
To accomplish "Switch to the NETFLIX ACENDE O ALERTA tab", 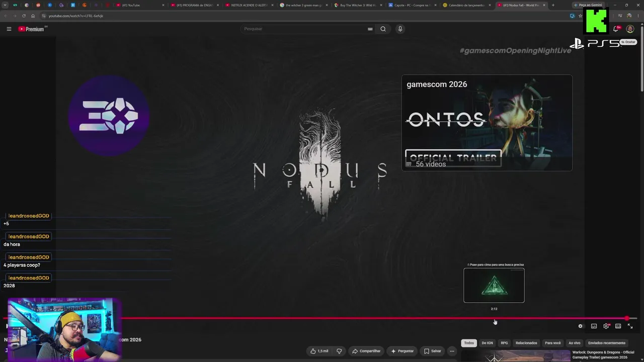I will [x=250, y=5].
